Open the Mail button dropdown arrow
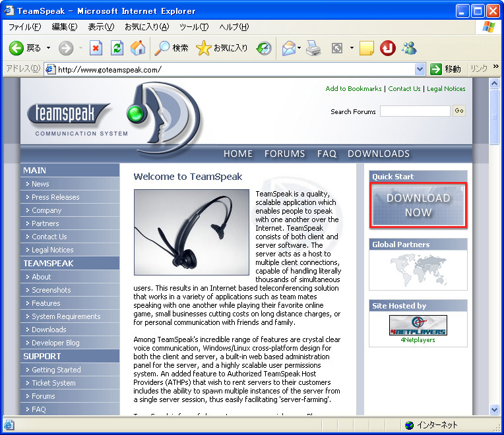This screenshot has height=435, width=504. pyautogui.click(x=299, y=48)
